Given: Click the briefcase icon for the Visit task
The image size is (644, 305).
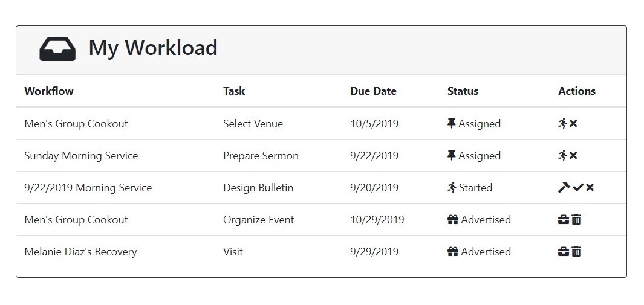Looking at the screenshot, I should click(x=564, y=251).
